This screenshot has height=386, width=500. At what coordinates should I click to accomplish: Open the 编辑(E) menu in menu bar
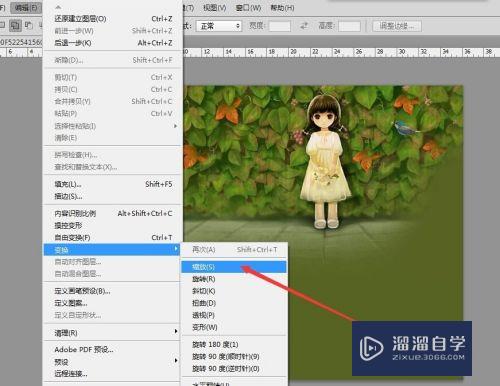point(26,7)
